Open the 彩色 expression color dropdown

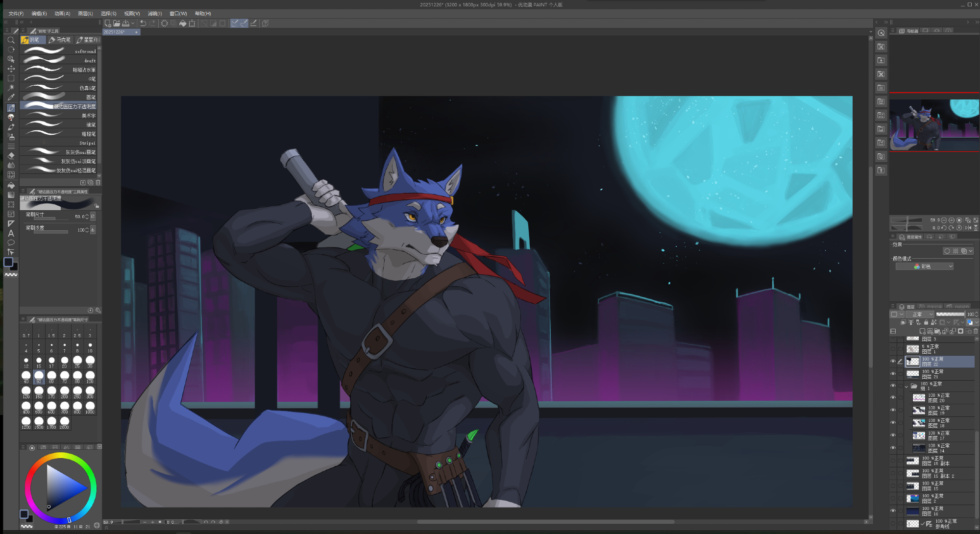[x=925, y=267]
